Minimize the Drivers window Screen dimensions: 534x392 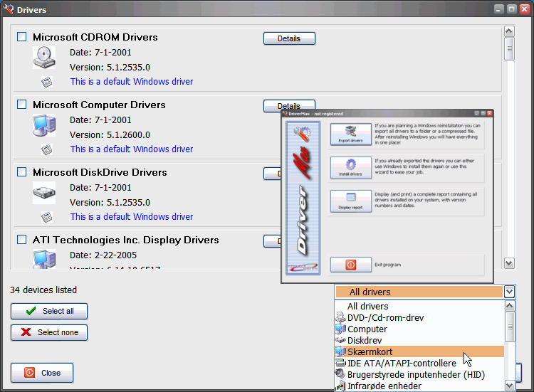point(499,9)
